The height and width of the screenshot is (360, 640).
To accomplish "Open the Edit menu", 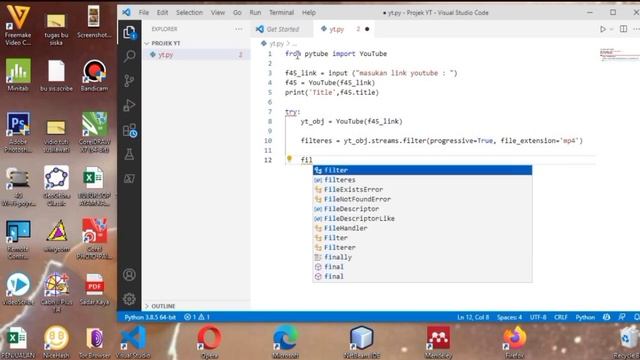I will pyautogui.click(x=162, y=13).
